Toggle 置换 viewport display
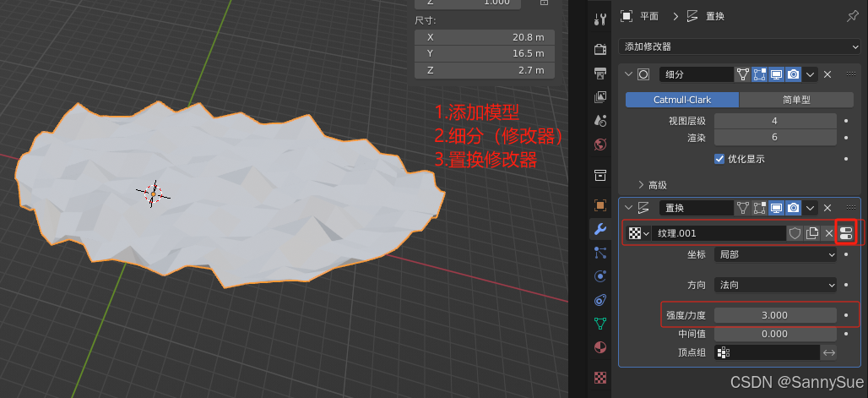The image size is (868, 398). [776, 208]
